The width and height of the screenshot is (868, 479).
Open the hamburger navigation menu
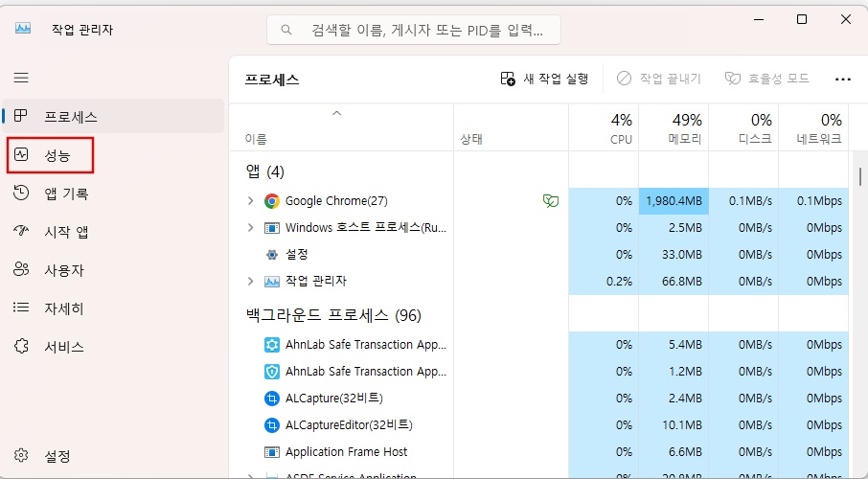coord(21,78)
